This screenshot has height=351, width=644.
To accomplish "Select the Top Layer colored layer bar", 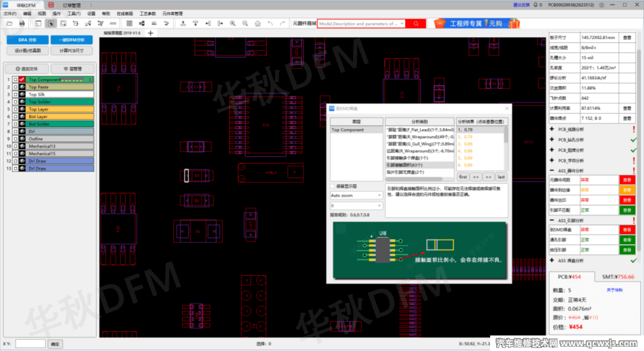I will pyautogui.click(x=60, y=109).
